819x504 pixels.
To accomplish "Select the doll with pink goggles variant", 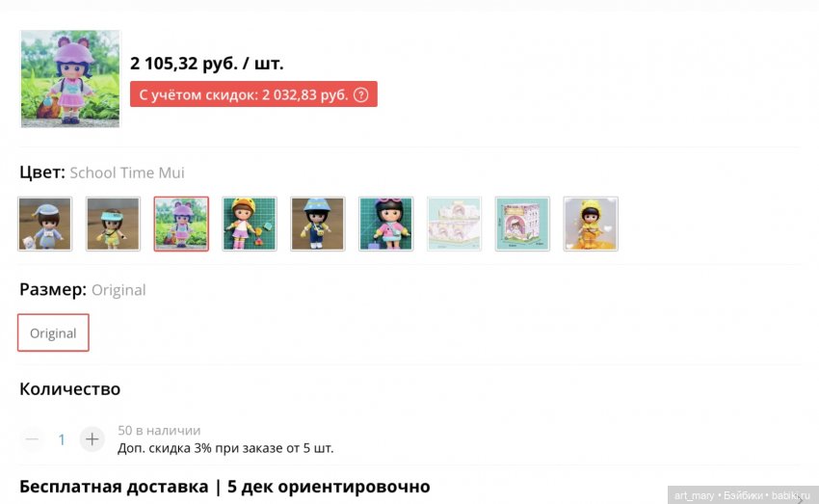I will [x=386, y=225].
